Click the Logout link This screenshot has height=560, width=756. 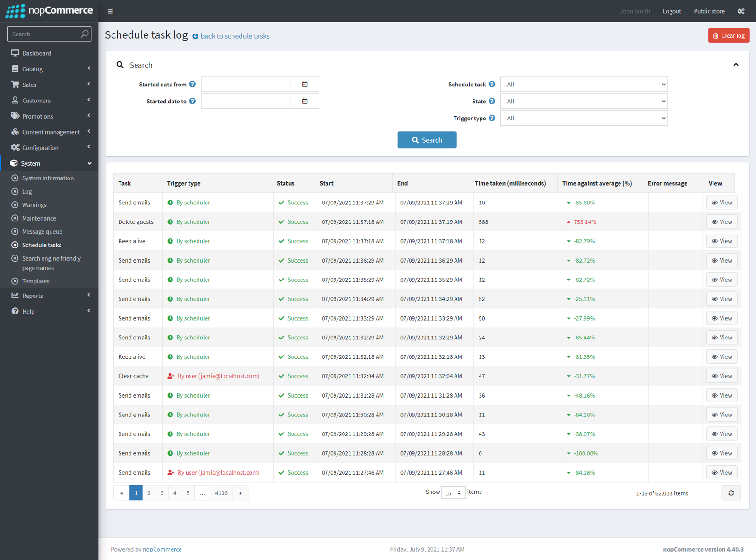(x=672, y=11)
